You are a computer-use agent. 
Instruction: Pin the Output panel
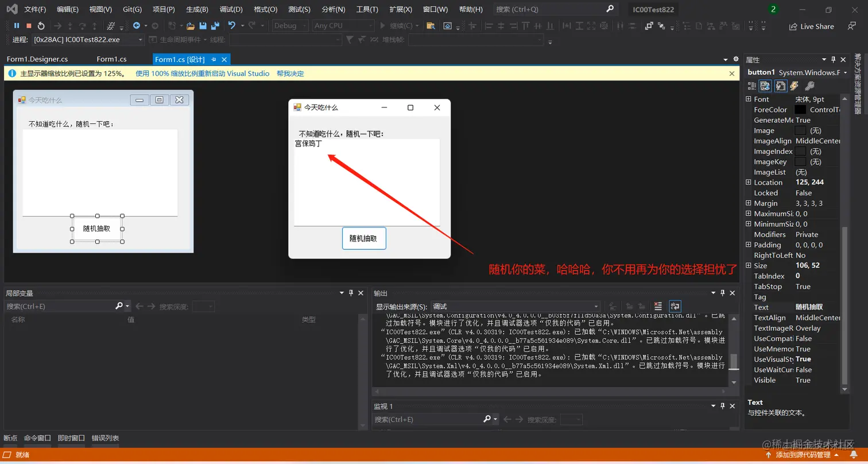pos(723,293)
